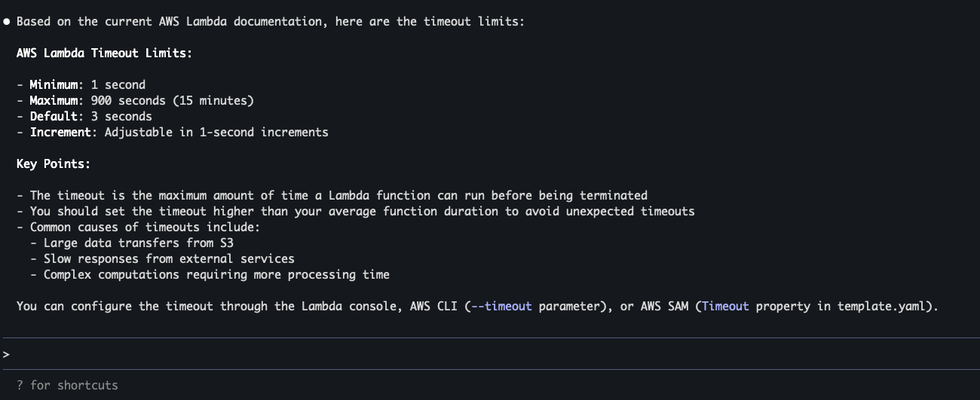Click the white bullet icon before "Based on"
Screen dimensions: 980x400
click(x=7, y=22)
